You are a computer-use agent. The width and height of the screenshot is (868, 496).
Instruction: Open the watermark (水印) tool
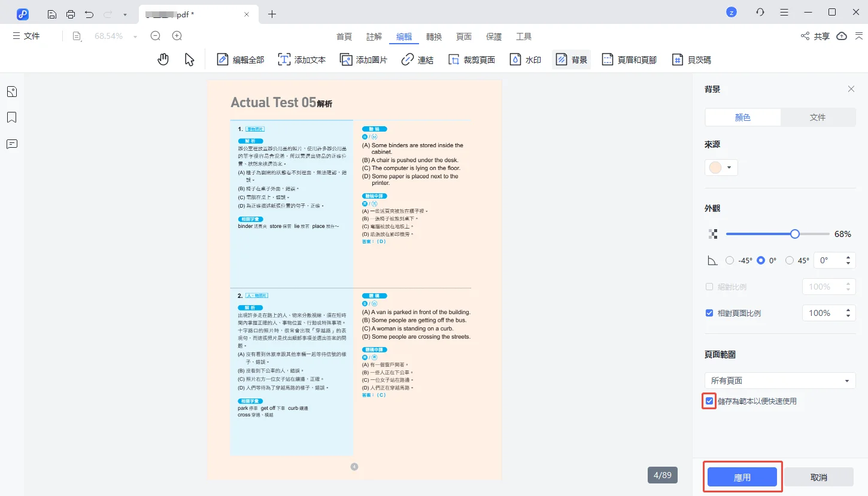[x=525, y=59]
